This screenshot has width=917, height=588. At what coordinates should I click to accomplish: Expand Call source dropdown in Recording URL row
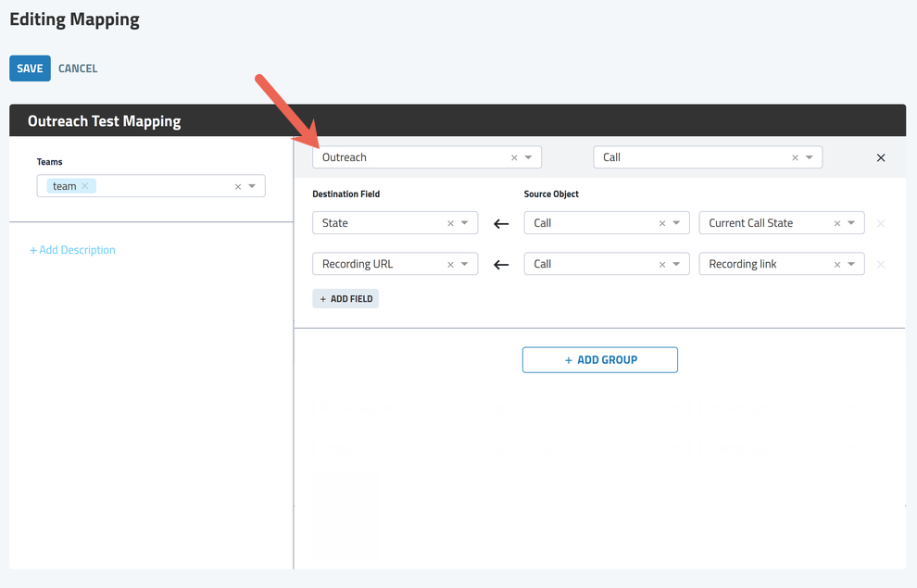[676, 264]
